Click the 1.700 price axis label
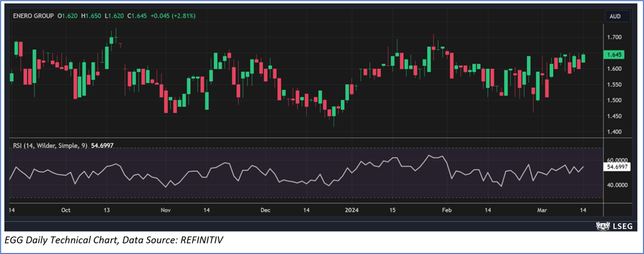Image resolution: width=644 pixels, height=254 pixels. click(x=615, y=37)
